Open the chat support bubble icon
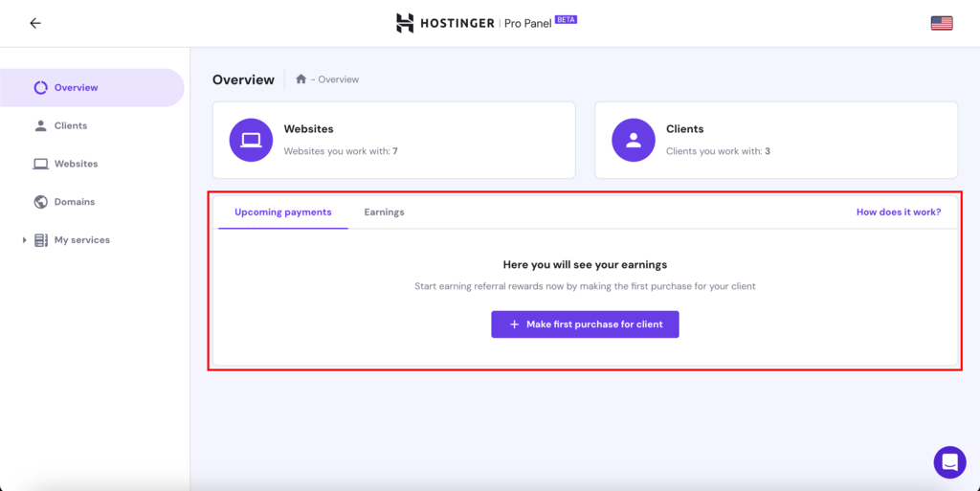Image resolution: width=980 pixels, height=491 pixels. pyautogui.click(x=949, y=462)
